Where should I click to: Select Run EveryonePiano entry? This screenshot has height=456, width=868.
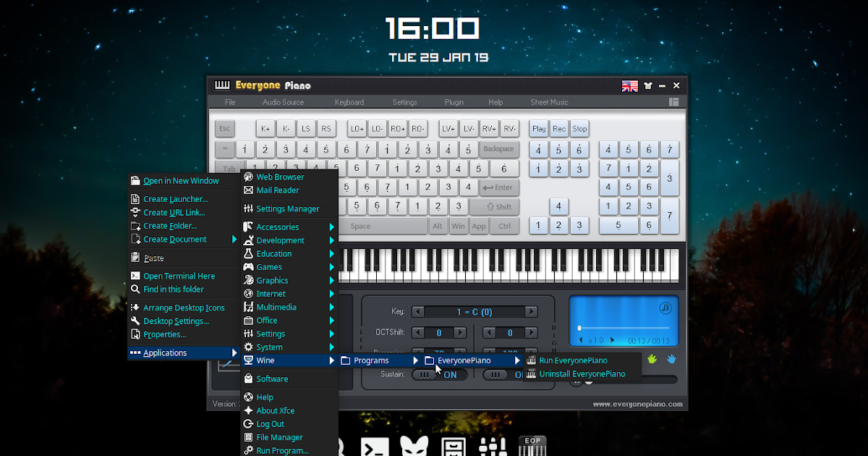pyautogui.click(x=581, y=360)
